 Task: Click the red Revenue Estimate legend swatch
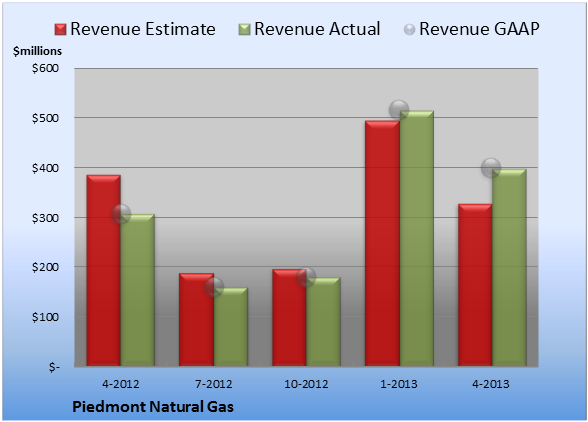[x=60, y=30]
